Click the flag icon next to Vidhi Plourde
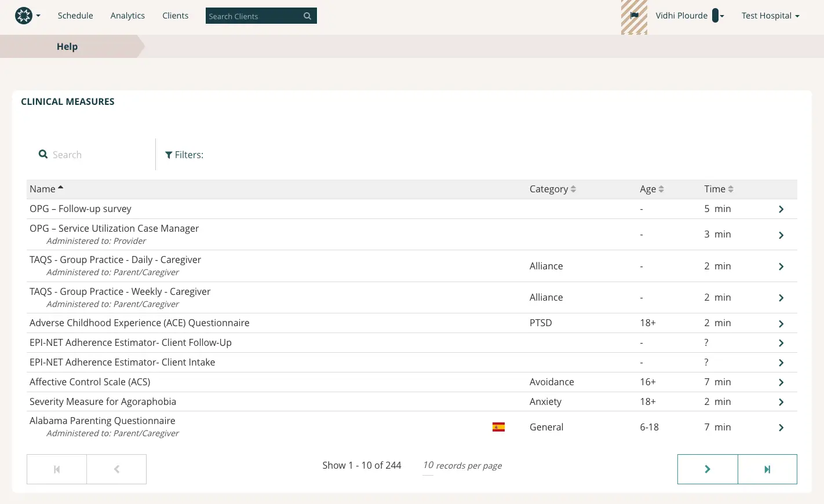Screen dimensions: 824x504 pyautogui.click(x=634, y=16)
